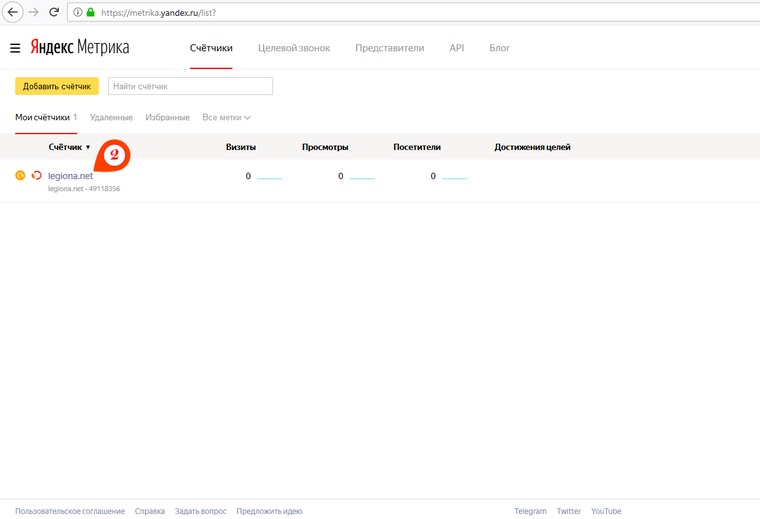Click the red refresh-code icon beside legiona.net
This screenshot has width=760, height=519.
click(x=36, y=176)
